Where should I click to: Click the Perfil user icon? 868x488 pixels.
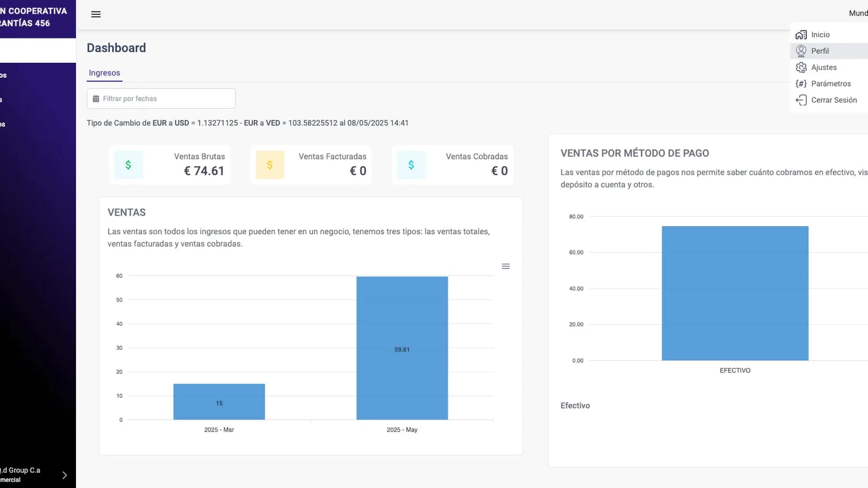801,51
